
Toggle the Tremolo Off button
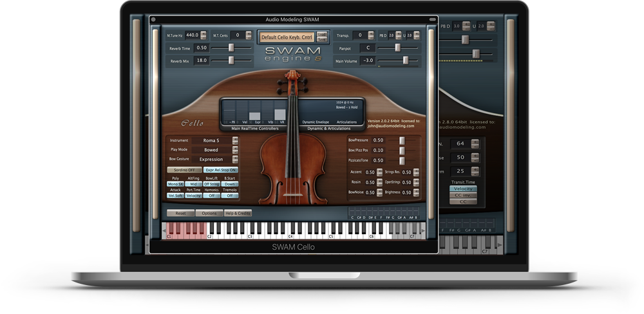point(230,196)
